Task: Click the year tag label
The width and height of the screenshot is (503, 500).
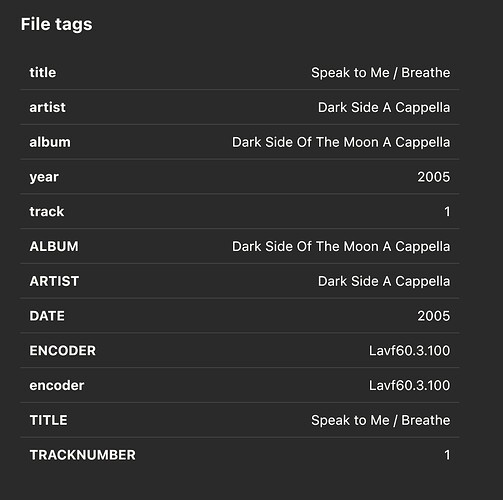Action: [44, 177]
